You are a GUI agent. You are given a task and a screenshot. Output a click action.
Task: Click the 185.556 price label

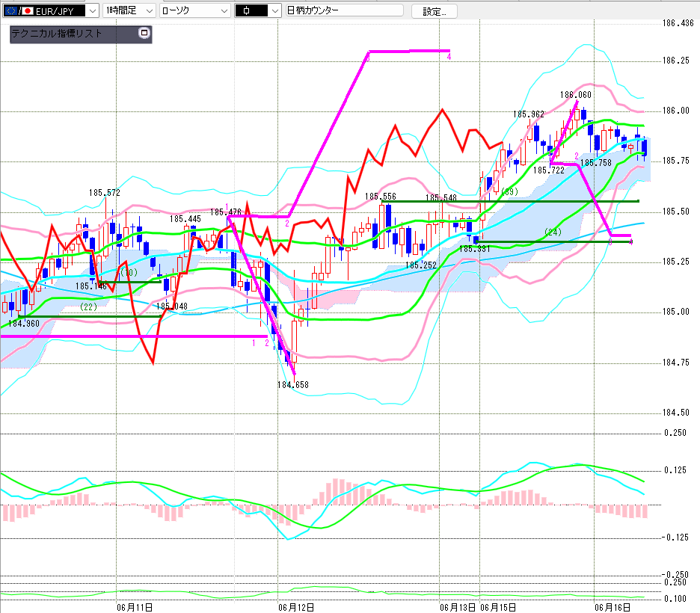coord(381,197)
